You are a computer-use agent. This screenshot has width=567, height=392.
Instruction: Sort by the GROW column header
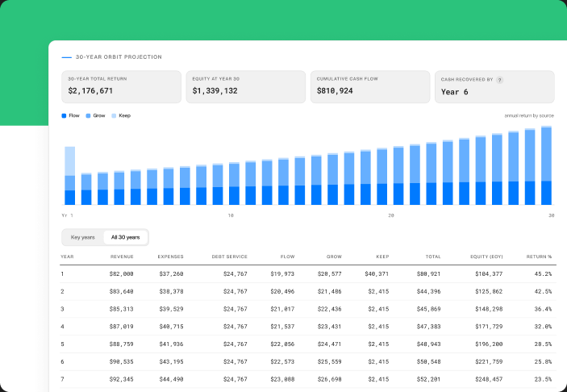tap(334, 256)
